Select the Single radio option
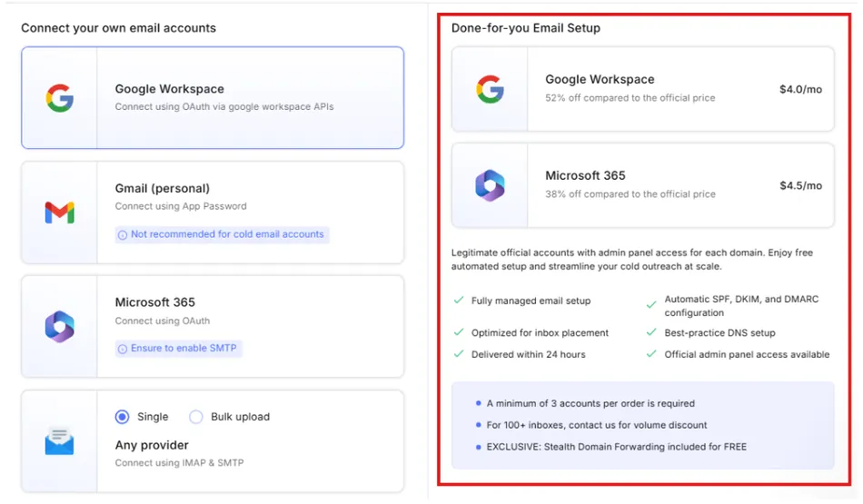The width and height of the screenshot is (863, 504). coord(123,417)
